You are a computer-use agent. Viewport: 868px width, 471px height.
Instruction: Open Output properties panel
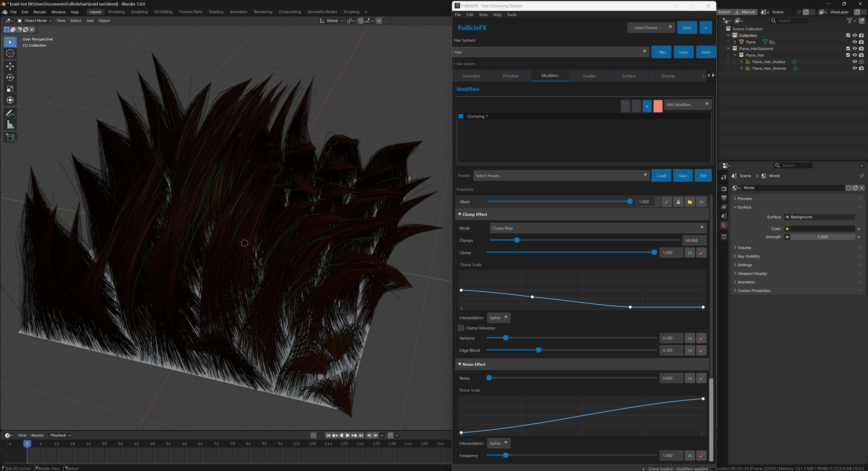pos(724,197)
